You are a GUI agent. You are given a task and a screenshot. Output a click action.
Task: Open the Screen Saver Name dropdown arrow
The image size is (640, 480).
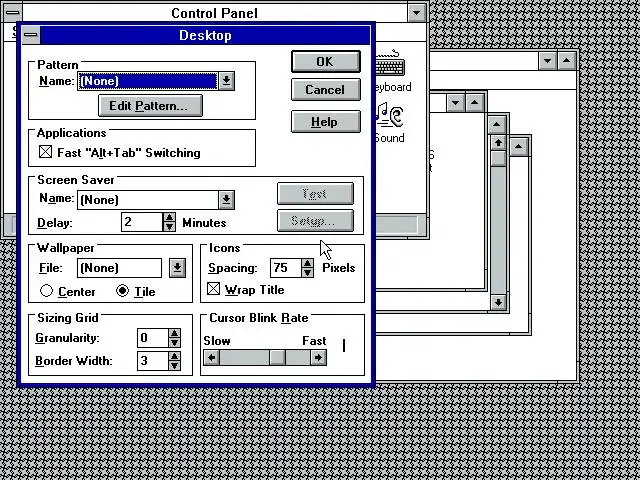point(227,200)
